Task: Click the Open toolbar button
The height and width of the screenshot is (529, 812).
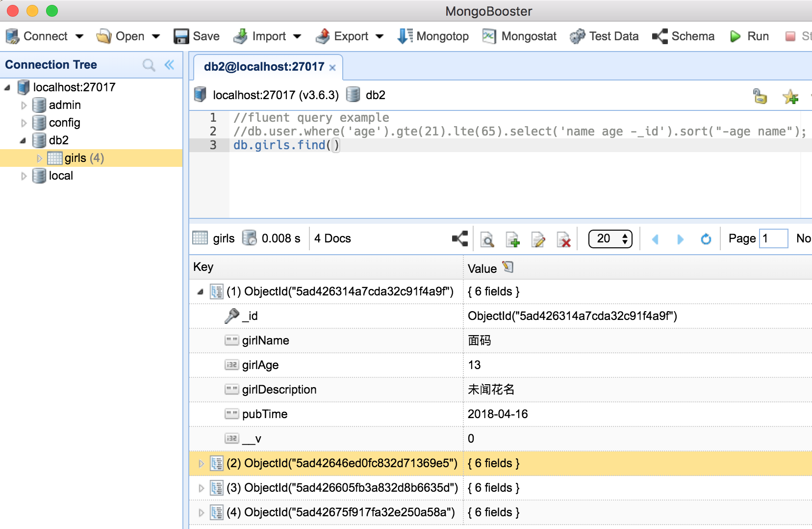Action: point(121,36)
